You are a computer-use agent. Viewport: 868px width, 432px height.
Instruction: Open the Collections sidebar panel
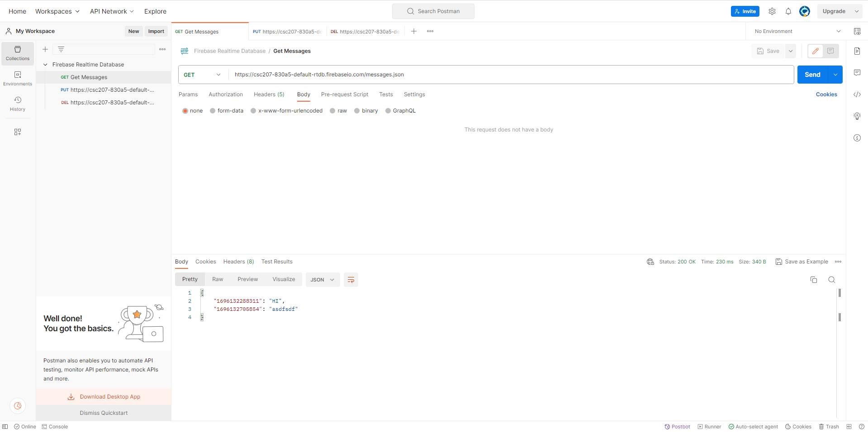18,53
